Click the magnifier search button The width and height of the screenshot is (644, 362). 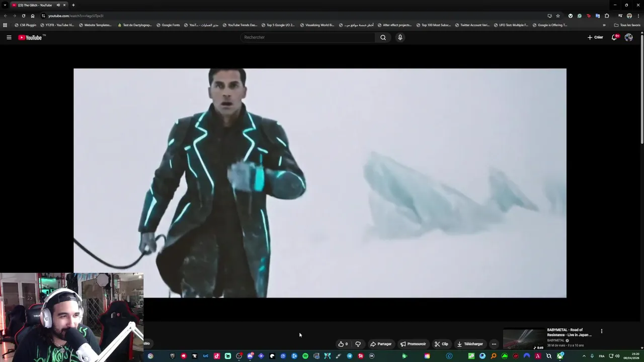[383, 37]
